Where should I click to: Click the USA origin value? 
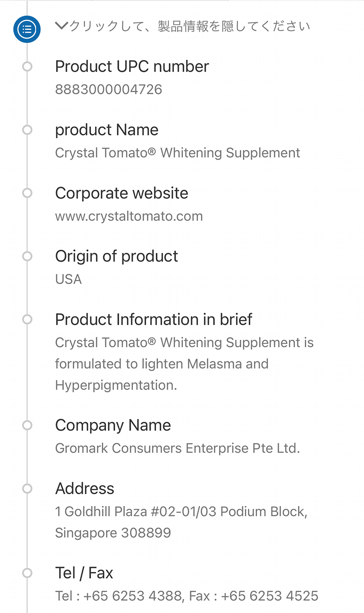68,279
